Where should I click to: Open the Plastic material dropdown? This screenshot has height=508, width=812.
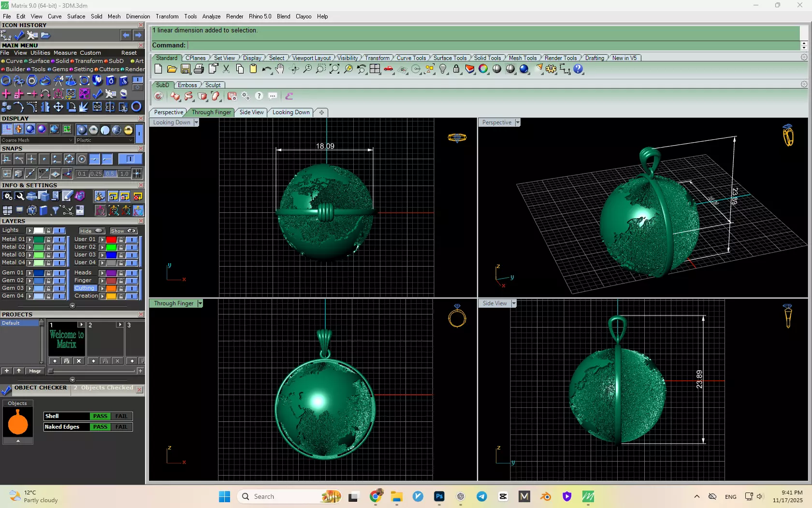[x=104, y=140]
